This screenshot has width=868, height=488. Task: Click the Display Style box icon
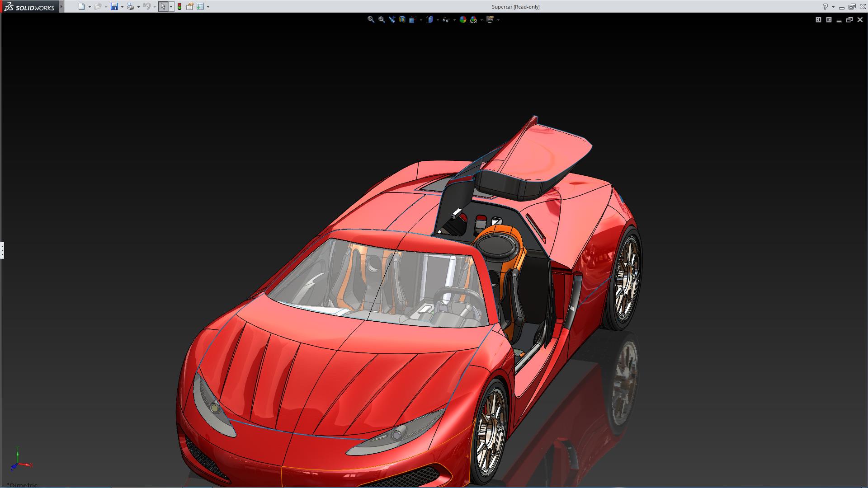tap(429, 19)
